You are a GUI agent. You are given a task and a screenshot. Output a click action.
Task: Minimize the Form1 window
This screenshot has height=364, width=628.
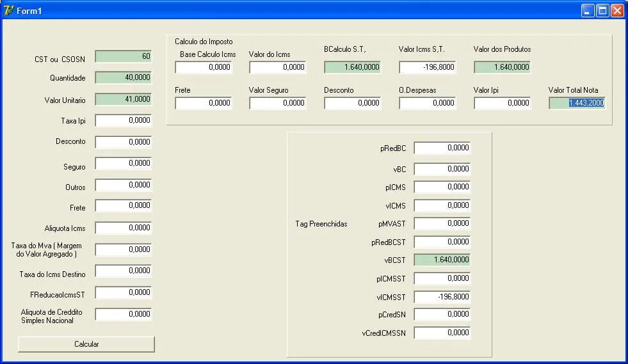coord(588,10)
